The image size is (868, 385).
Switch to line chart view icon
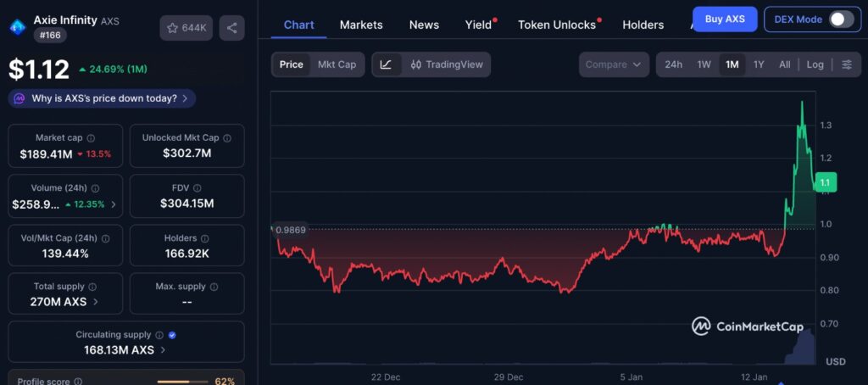tap(386, 64)
